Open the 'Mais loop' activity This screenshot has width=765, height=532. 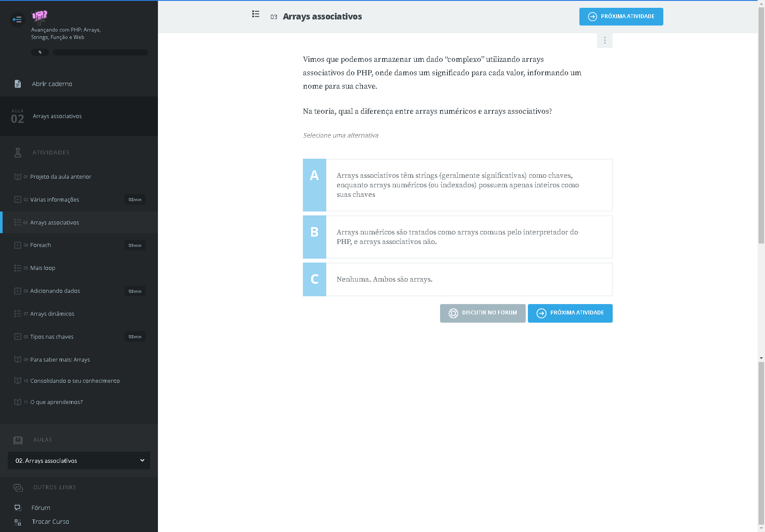(x=43, y=268)
